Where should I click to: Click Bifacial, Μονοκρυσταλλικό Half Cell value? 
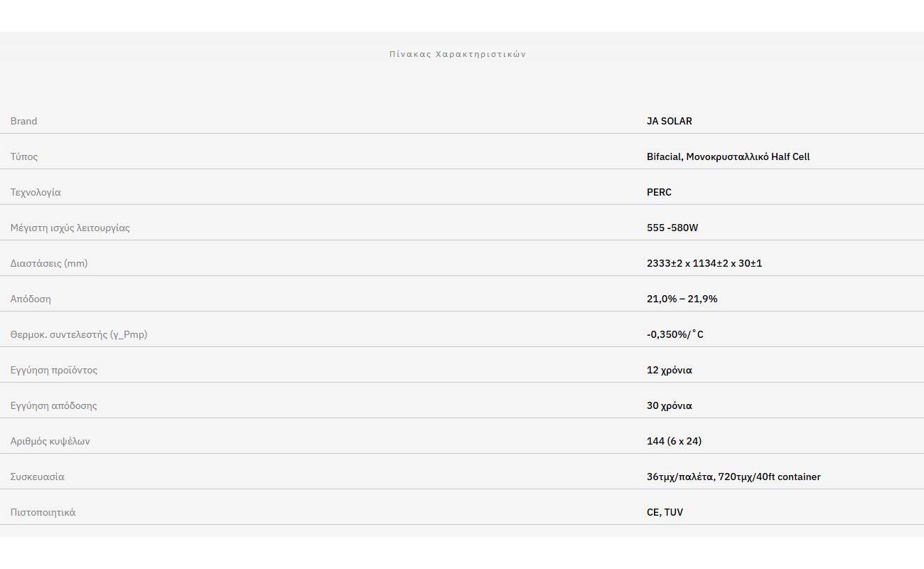click(728, 156)
